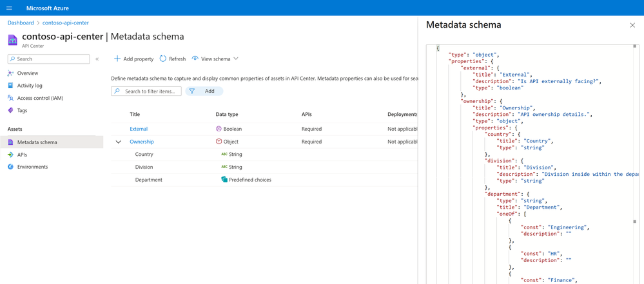Open the Activity log menu item
Viewport: 644px width, 284px height.
30,86
